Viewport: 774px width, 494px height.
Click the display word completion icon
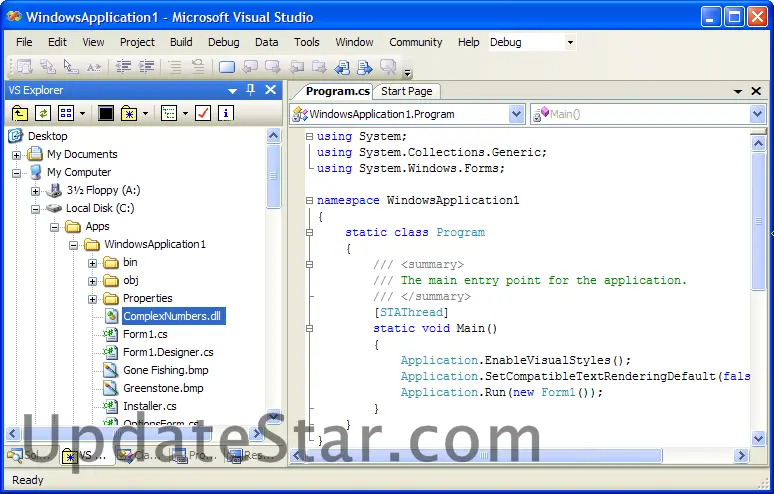point(94,67)
